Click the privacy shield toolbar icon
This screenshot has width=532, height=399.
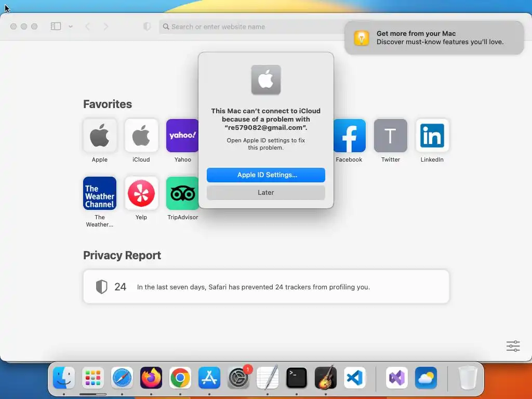tap(147, 26)
